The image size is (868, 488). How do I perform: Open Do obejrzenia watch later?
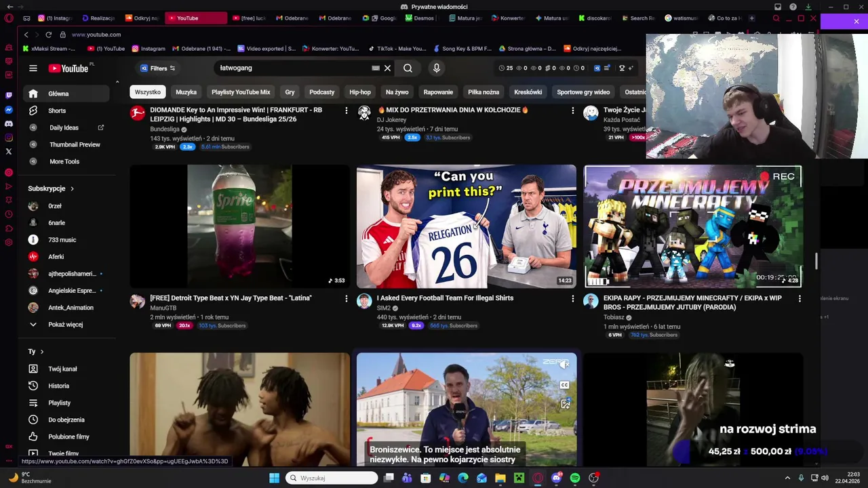[66, 420]
